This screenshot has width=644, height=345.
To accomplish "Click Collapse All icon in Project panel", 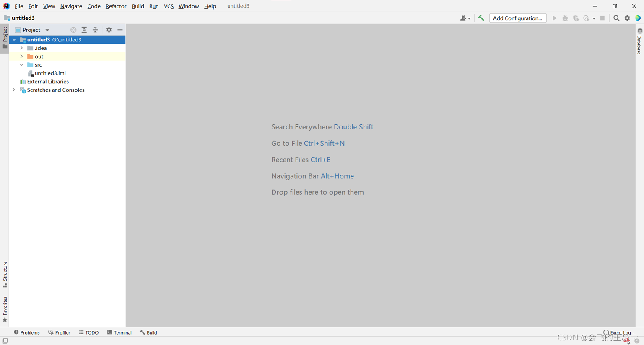I will pyautogui.click(x=95, y=30).
